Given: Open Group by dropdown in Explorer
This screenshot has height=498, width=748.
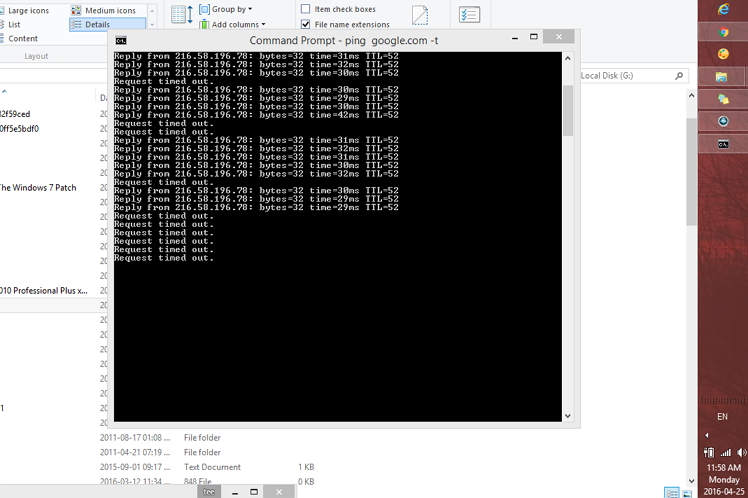Looking at the screenshot, I should [x=226, y=9].
